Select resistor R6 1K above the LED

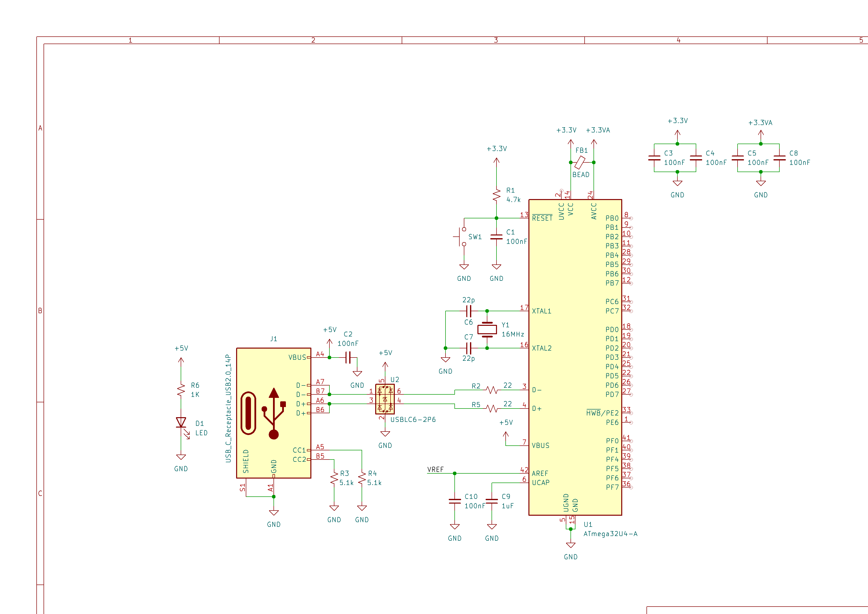(181, 389)
